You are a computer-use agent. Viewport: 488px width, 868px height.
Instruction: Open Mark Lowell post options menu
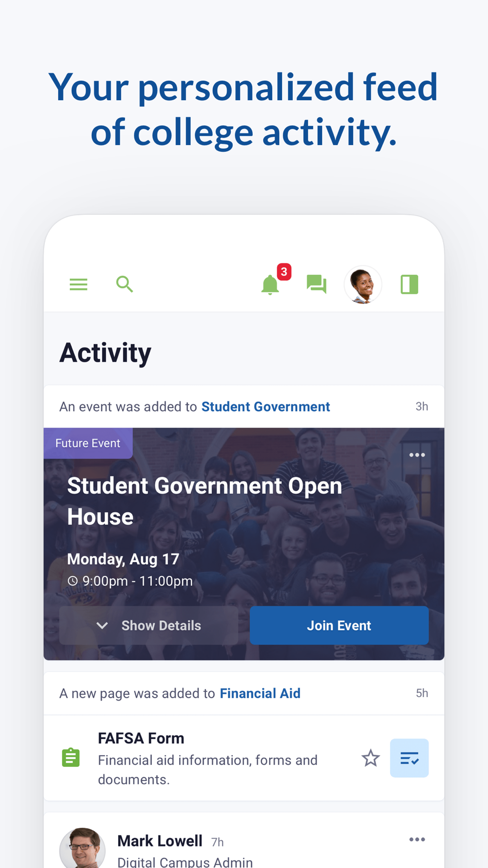417,840
